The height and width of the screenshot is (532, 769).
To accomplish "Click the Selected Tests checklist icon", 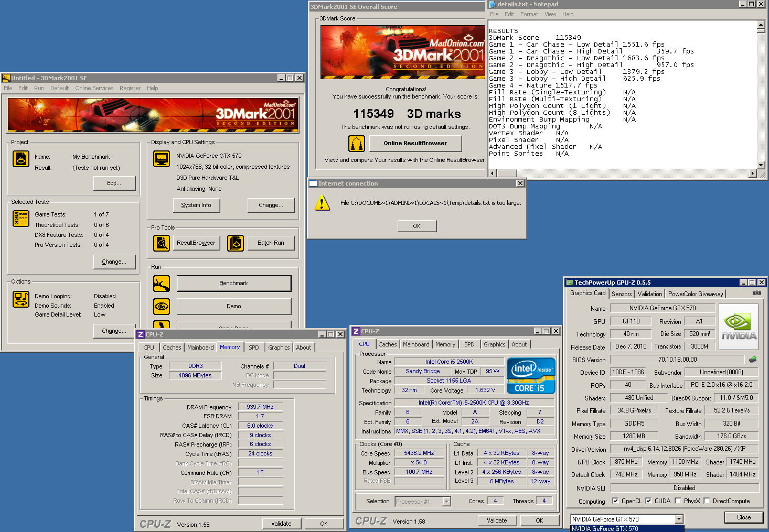I will tap(21, 219).
